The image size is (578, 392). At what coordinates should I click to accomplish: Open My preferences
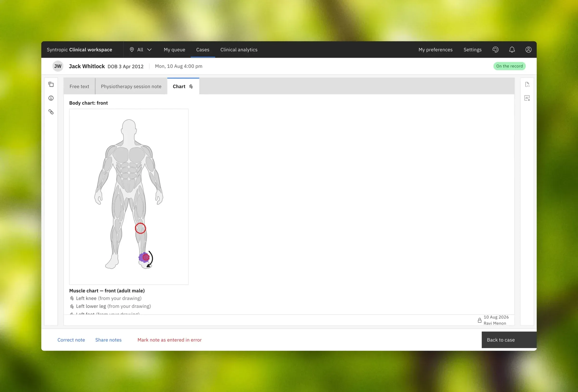[435, 50]
